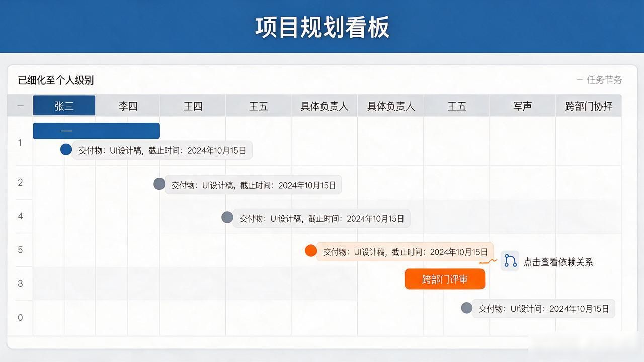Screen dimensions: 644x362
Task: Select the 王四 column header
Action: coord(193,106)
